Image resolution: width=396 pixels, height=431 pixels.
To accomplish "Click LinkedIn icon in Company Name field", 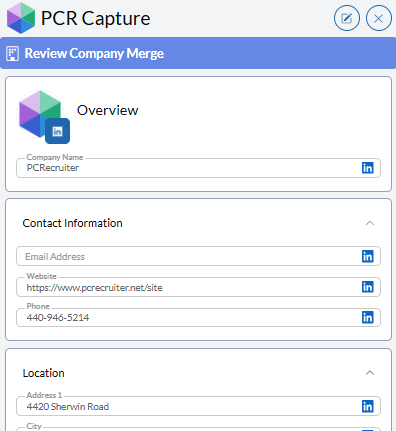I will [368, 168].
